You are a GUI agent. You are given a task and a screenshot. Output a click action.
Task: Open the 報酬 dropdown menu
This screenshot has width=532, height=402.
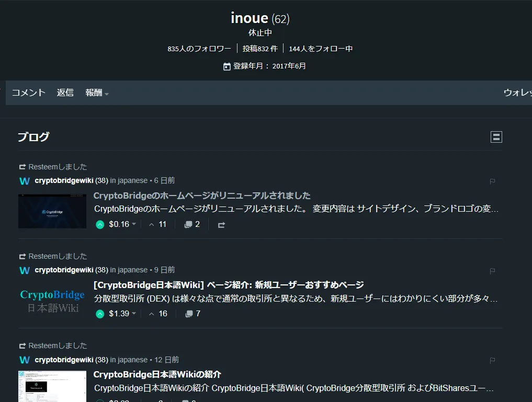pos(97,93)
